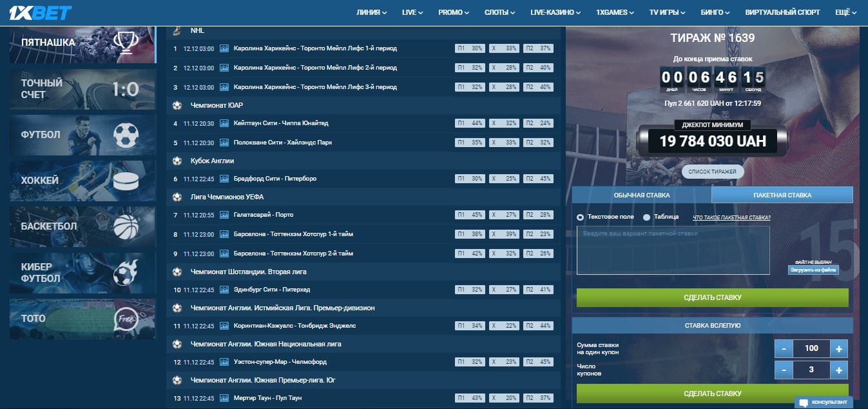Image resolution: width=868 pixels, height=409 pixels.
Task: Increase Число купонов with plus button
Action: click(x=838, y=370)
